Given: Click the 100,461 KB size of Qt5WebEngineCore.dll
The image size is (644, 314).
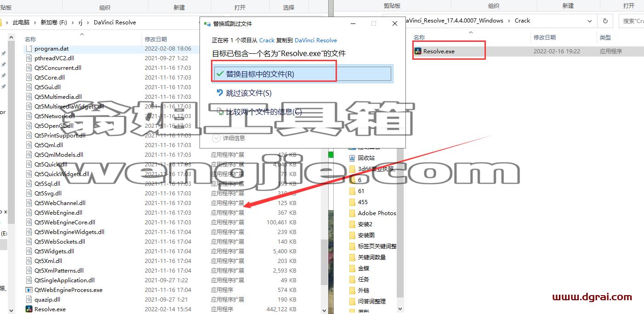Looking at the screenshot, I should click(x=281, y=223).
